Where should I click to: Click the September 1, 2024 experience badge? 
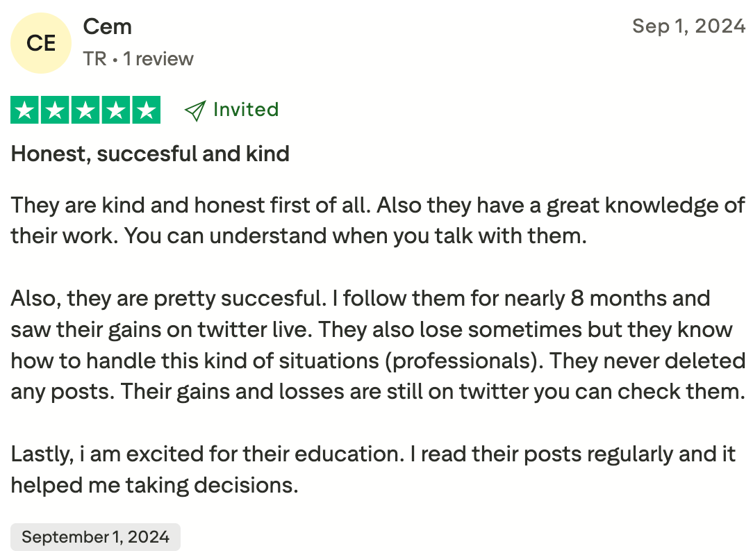tap(95, 537)
